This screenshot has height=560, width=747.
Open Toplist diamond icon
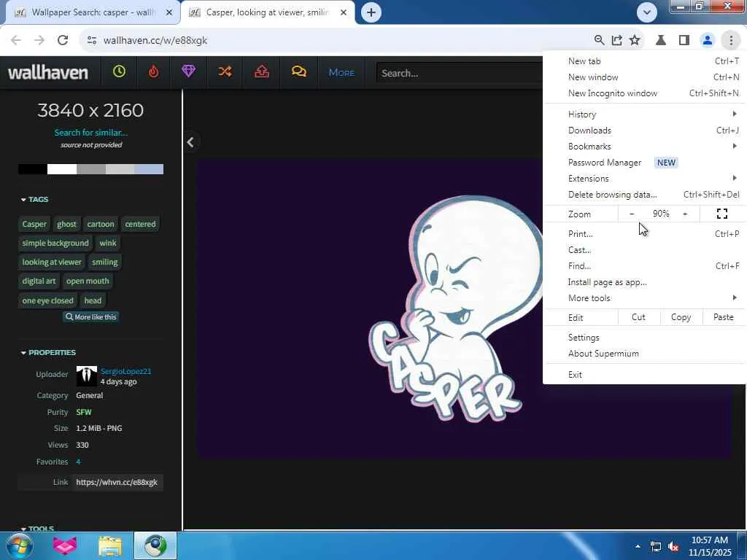(x=189, y=72)
